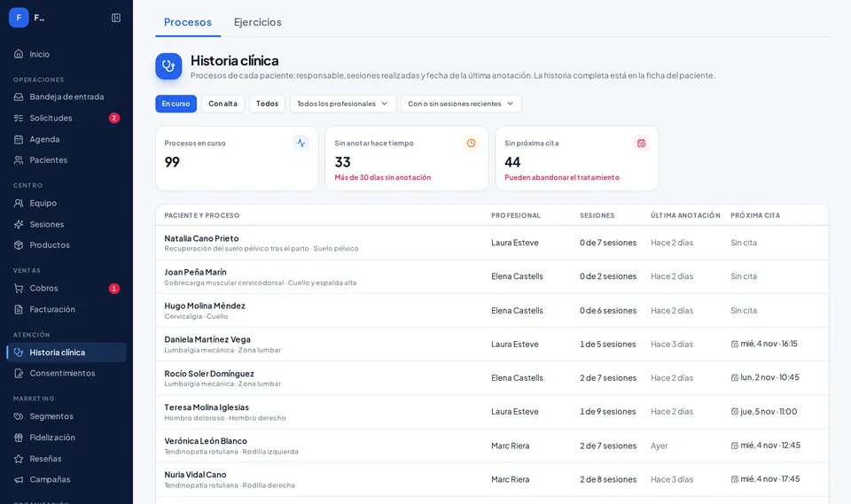Open the Procesos tab
The width and height of the screenshot is (851, 504).
point(188,22)
